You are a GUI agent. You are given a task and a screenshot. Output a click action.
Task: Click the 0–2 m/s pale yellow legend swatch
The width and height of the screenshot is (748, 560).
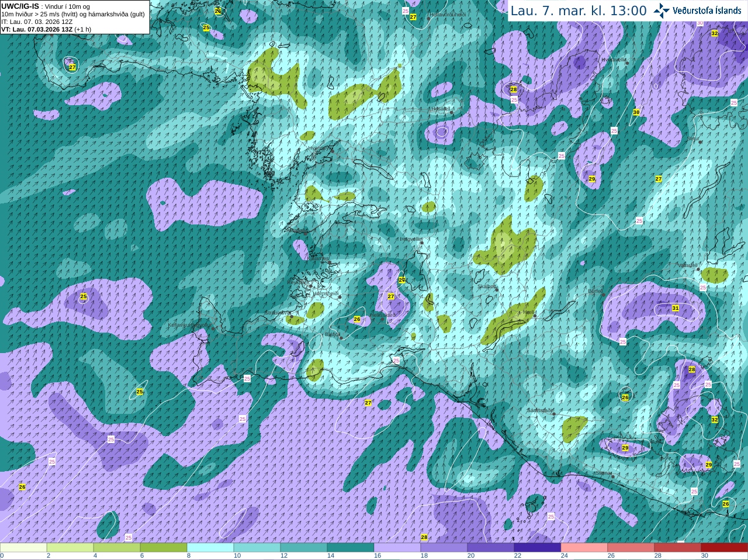coord(23,548)
